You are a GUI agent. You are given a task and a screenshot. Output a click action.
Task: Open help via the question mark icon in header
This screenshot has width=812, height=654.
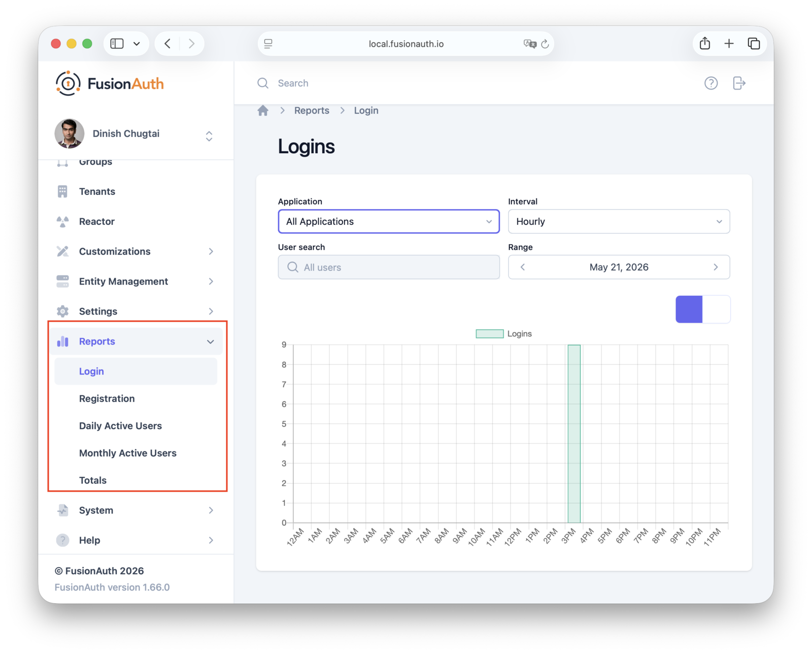coord(711,83)
